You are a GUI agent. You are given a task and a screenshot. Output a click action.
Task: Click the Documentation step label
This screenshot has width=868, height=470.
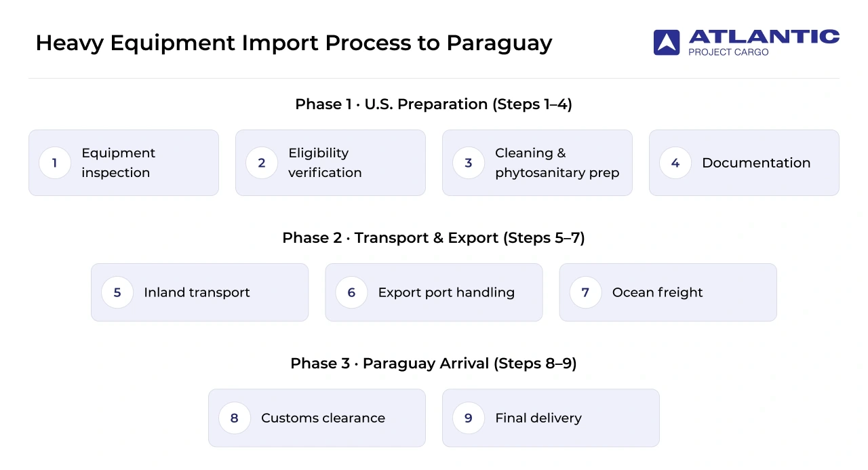(x=756, y=163)
